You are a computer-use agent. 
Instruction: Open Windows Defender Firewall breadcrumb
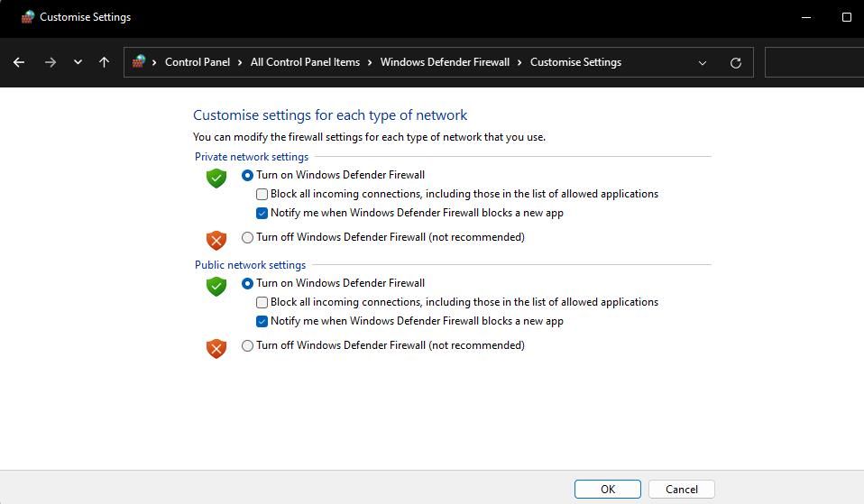445,62
